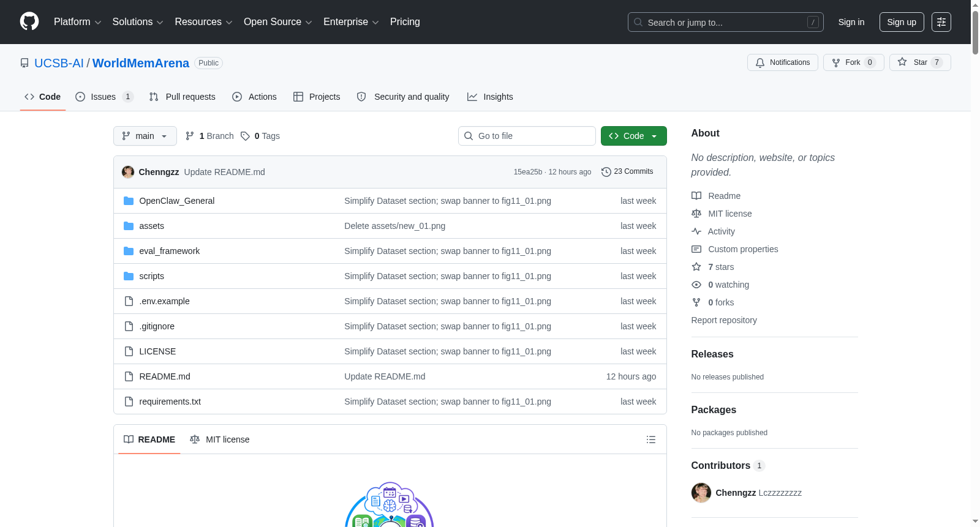Select the README tab in file viewer
This screenshot has width=980, height=527.
click(149, 439)
